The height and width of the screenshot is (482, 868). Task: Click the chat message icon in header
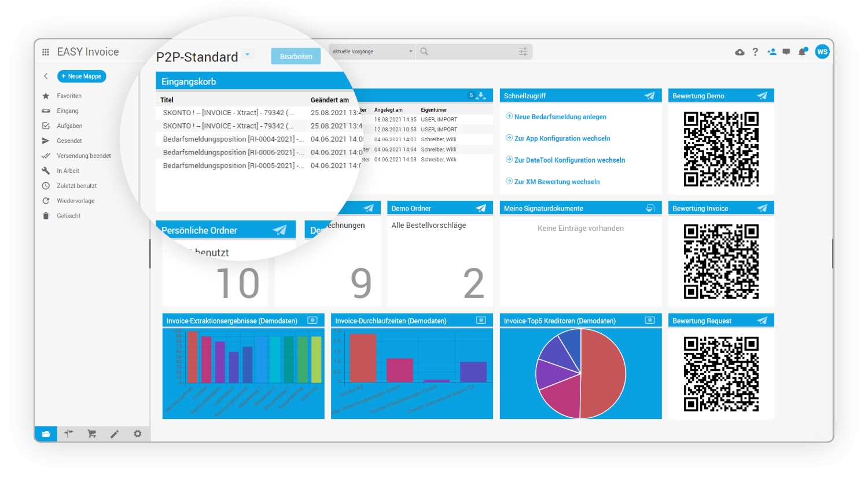[x=786, y=52]
